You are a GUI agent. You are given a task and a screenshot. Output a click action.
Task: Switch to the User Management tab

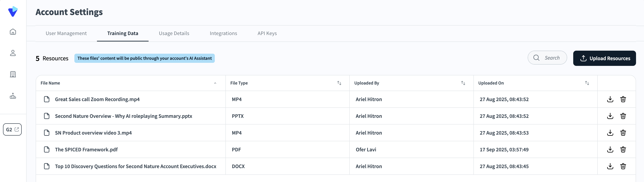(66, 33)
